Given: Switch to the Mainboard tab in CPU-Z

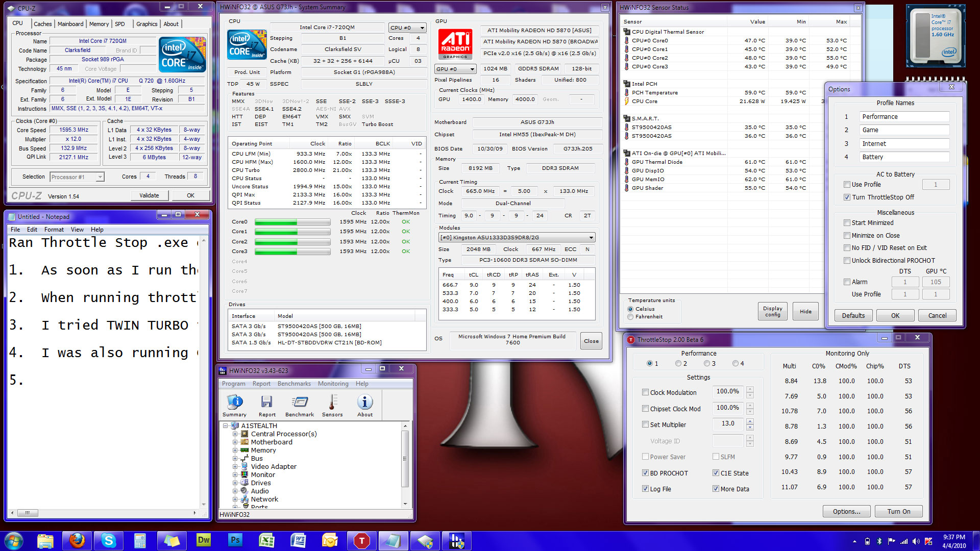Looking at the screenshot, I should coord(70,24).
